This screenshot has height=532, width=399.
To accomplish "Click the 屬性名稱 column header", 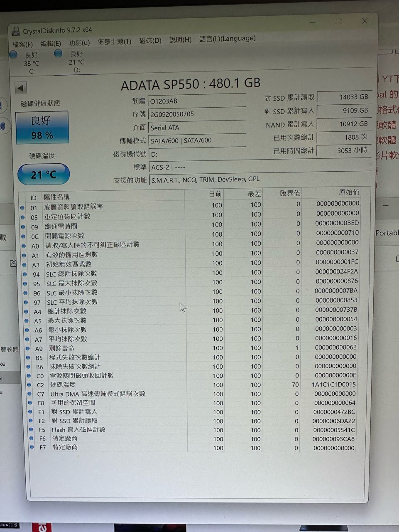I will coord(56,197).
